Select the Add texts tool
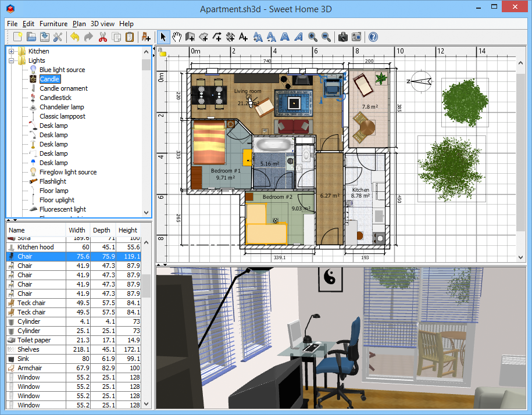This screenshot has height=415, width=532. pyautogui.click(x=244, y=37)
